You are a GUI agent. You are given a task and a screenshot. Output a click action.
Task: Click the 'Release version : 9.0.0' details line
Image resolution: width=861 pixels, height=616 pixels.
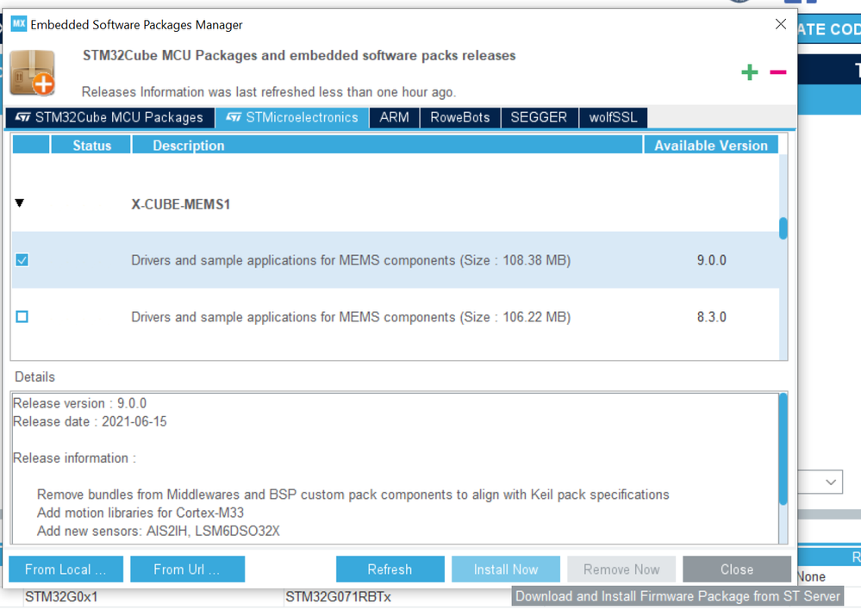click(79, 403)
